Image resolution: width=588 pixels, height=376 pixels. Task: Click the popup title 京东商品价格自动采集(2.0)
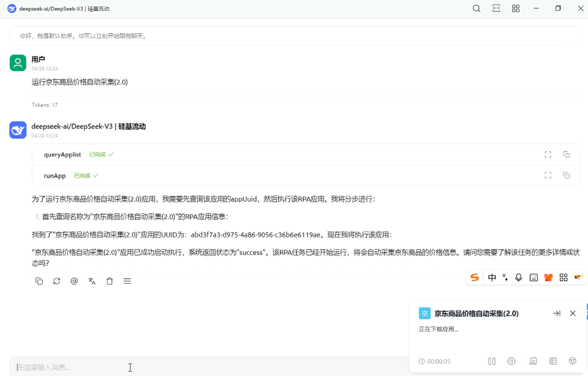pos(476,313)
